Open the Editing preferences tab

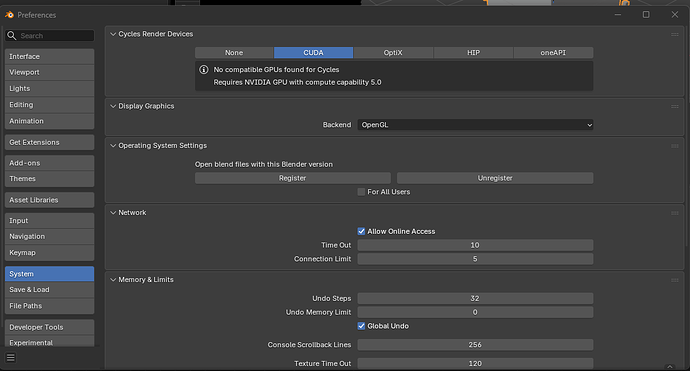click(49, 105)
